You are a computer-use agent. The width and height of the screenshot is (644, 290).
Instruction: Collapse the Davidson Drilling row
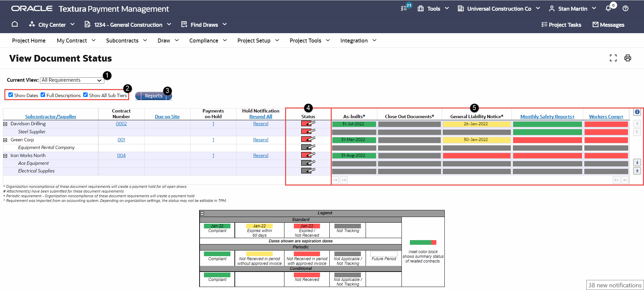5,124
